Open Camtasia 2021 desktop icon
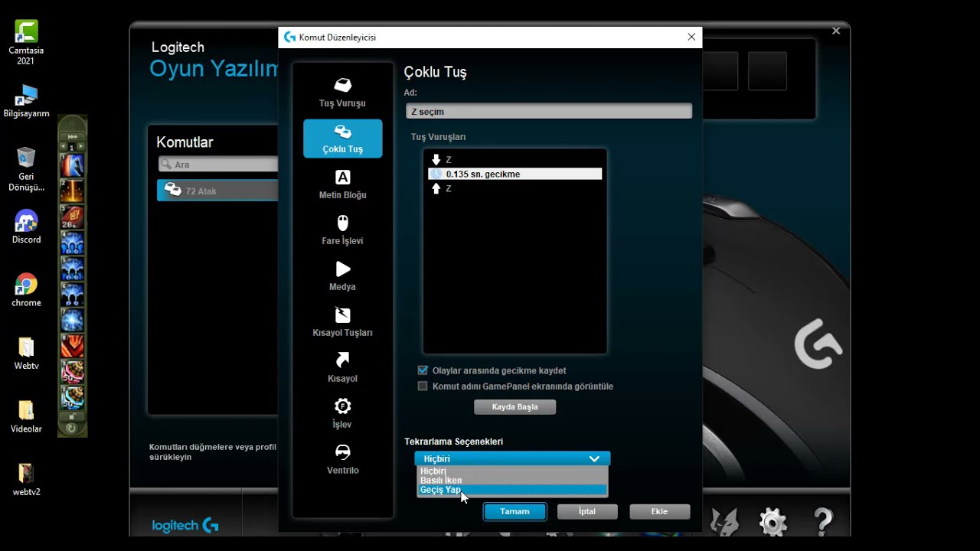Viewport: 980px width, 551px height. click(26, 43)
